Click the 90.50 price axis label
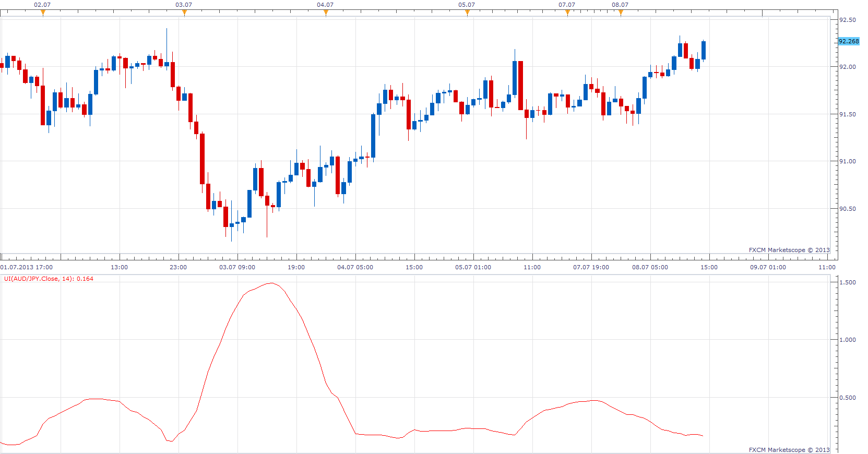This screenshot has width=868, height=454. coord(848,209)
